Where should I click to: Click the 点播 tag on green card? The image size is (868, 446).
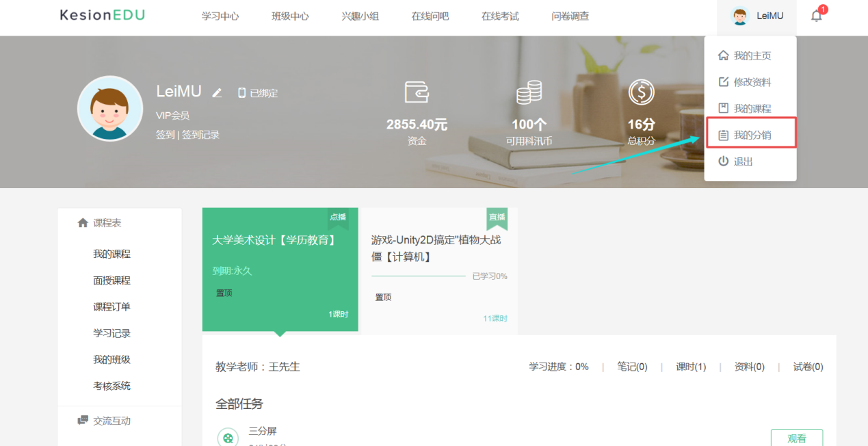[338, 218]
